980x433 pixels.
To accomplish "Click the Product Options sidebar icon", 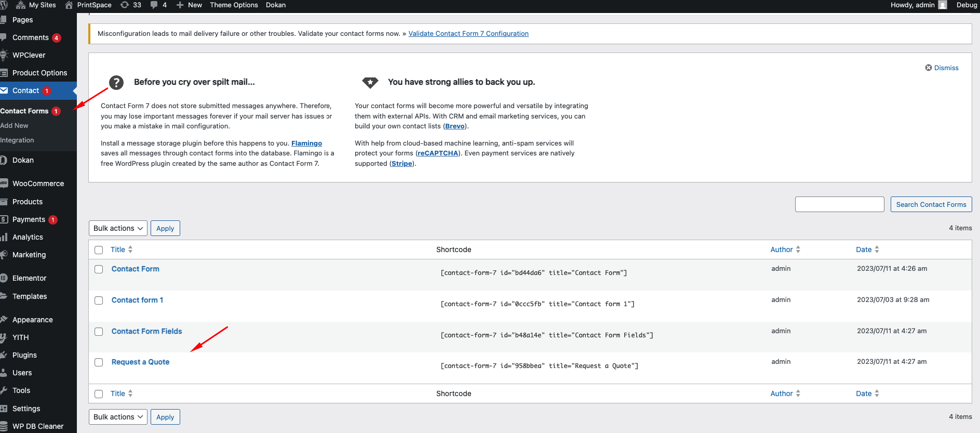I will [x=4, y=73].
